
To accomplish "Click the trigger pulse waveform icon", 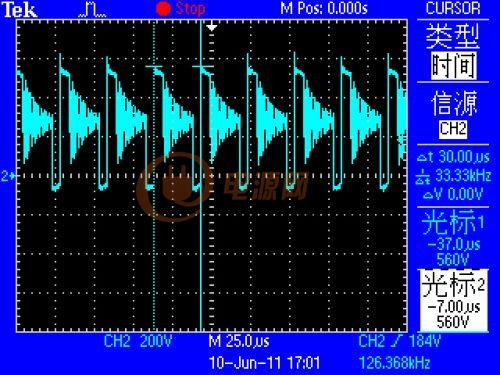I will tap(92, 10).
